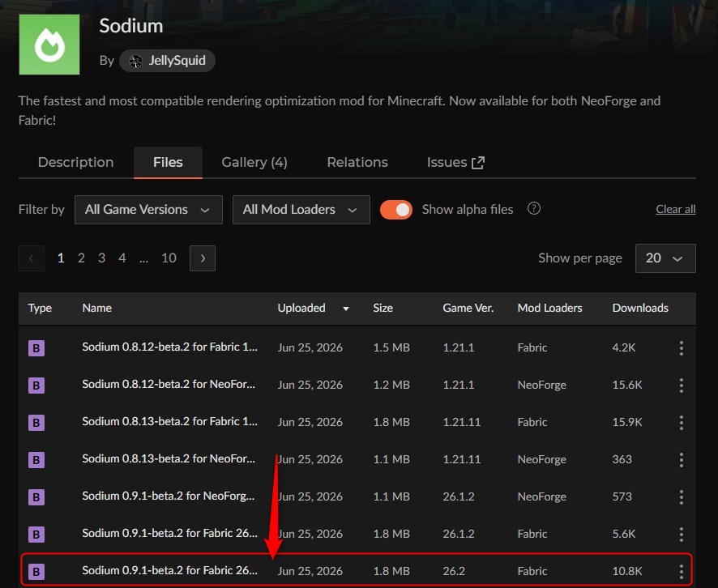
Task: Open more options for 573 downloads row
Action: click(682, 497)
